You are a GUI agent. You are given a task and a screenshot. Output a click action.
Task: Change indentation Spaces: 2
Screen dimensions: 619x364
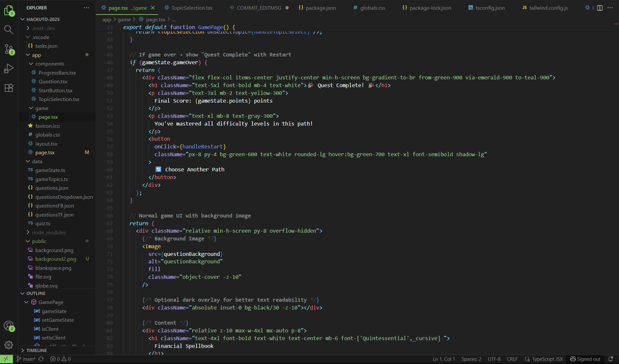tap(471, 359)
